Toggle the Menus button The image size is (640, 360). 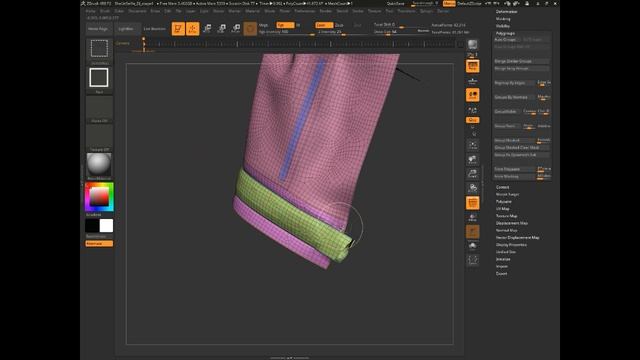(x=449, y=4)
